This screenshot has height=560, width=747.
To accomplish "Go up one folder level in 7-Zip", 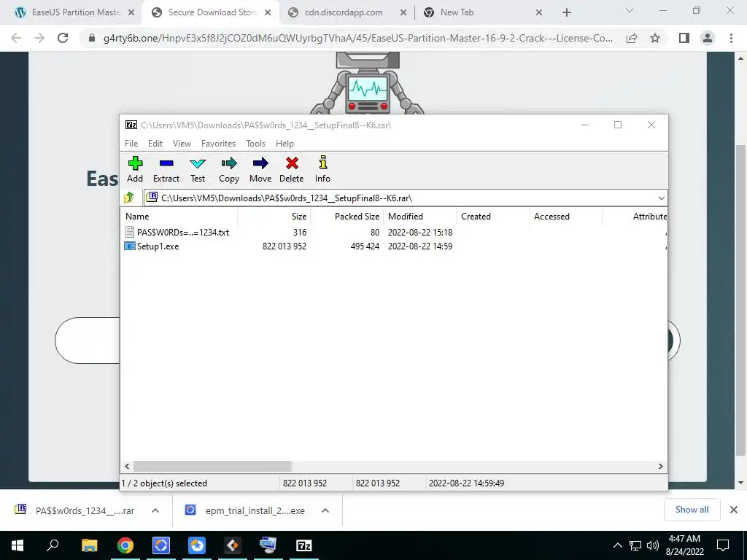I will tap(129, 198).
